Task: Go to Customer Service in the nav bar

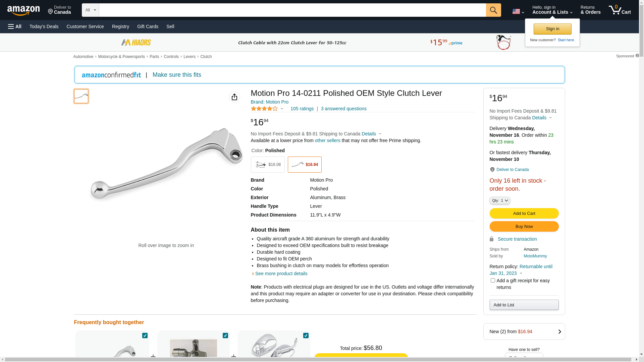Action: tap(85, 26)
